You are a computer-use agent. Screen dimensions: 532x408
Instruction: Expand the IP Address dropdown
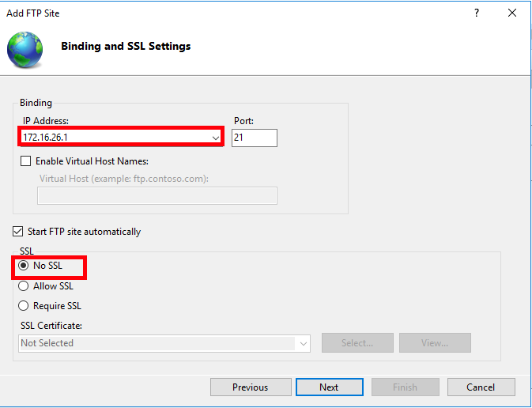[x=216, y=138]
